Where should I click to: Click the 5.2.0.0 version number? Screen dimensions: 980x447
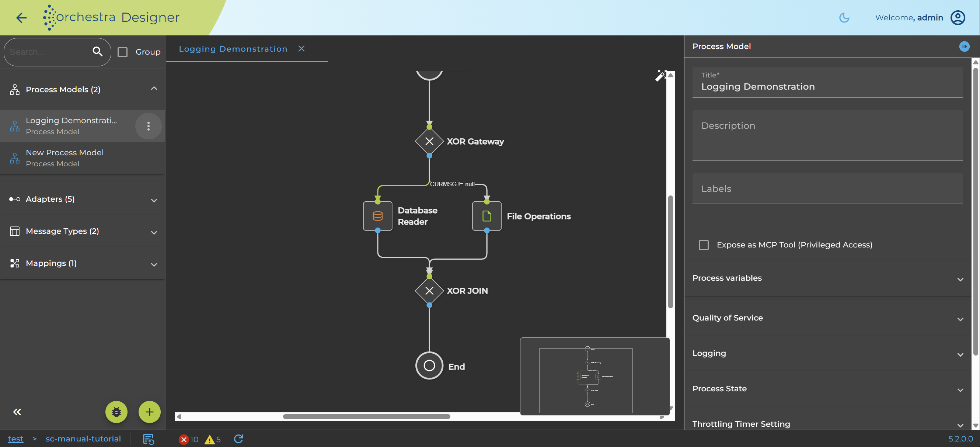click(x=960, y=439)
